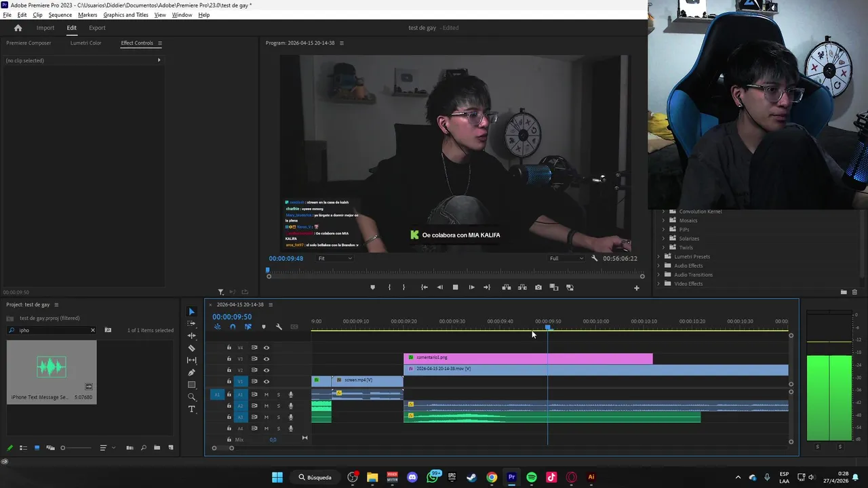Toggle the eye on track V1
868x488 pixels.
pyautogui.click(x=267, y=382)
